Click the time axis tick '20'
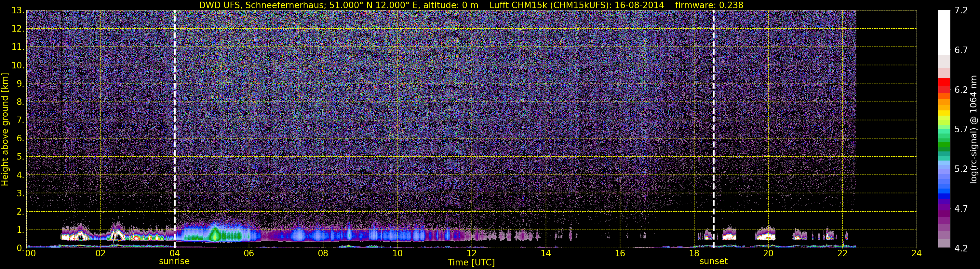 coord(768,253)
